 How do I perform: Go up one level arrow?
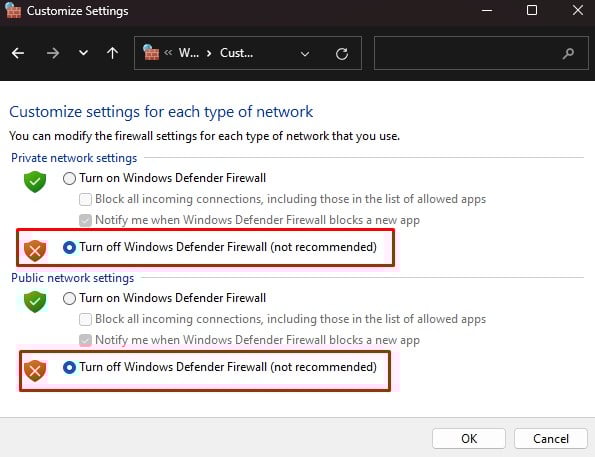click(x=112, y=53)
